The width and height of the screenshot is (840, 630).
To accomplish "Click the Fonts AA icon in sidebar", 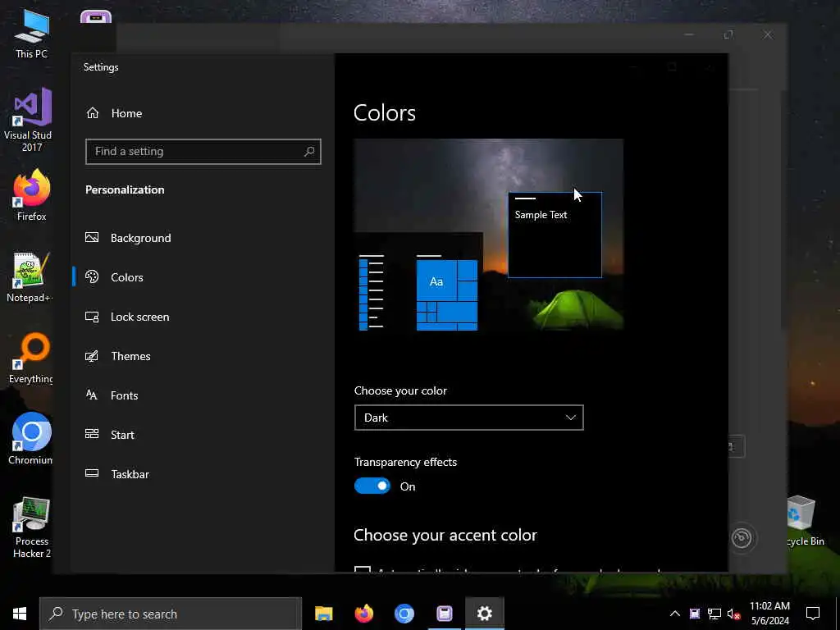I will 92,395.
